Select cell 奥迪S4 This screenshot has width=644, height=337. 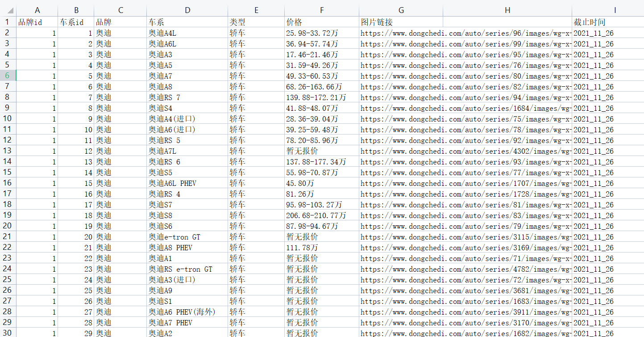(x=187, y=108)
